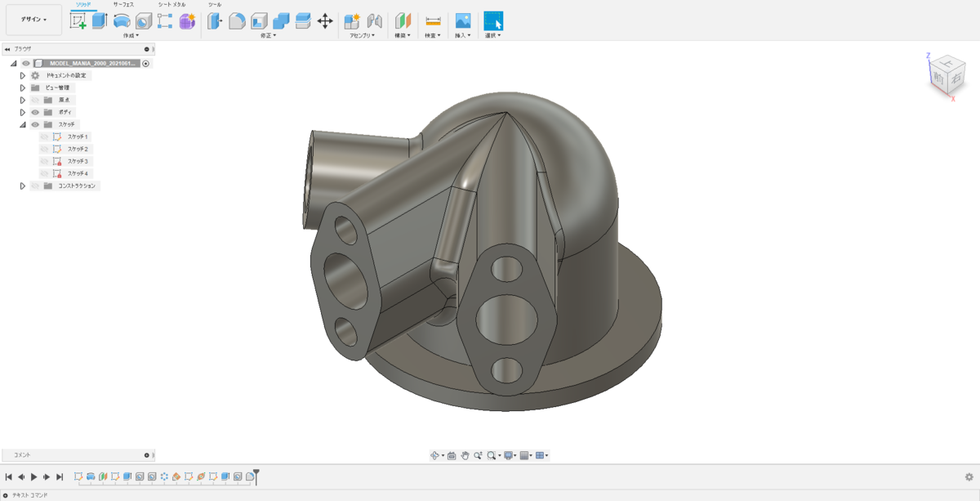Select the Extrude tool
The height and width of the screenshot is (501, 980).
click(100, 21)
